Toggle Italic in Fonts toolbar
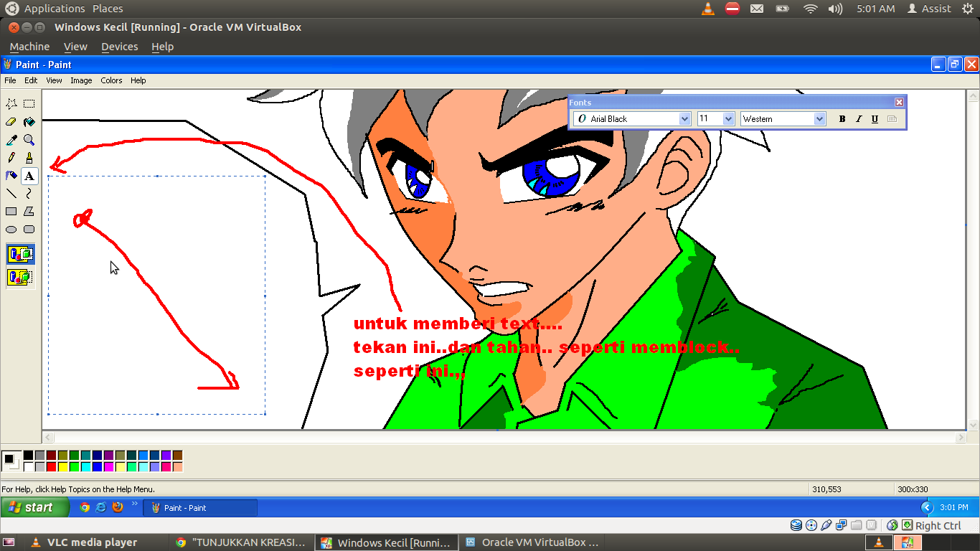980x551 pixels. click(859, 119)
